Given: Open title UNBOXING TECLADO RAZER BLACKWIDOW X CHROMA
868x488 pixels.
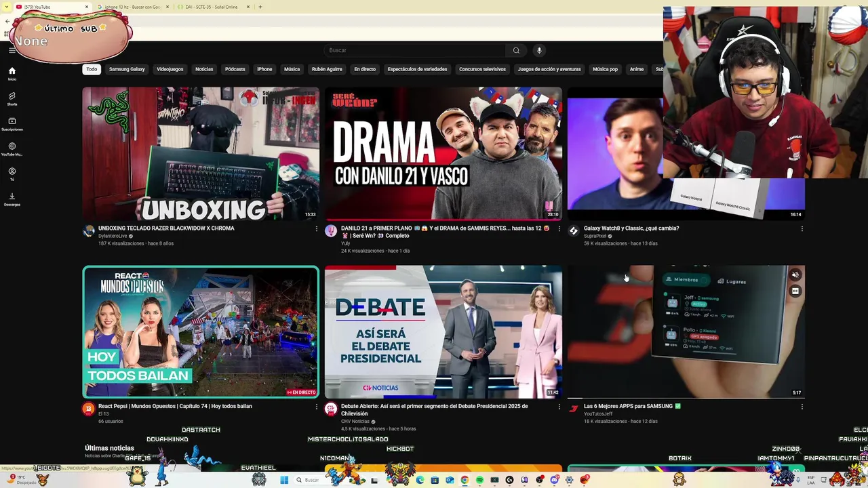Looking at the screenshot, I should [166, 228].
